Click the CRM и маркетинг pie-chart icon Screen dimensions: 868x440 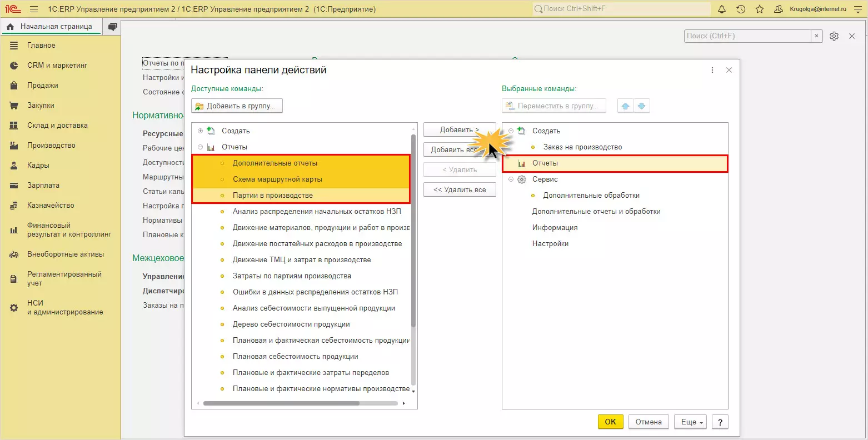pyautogui.click(x=14, y=66)
